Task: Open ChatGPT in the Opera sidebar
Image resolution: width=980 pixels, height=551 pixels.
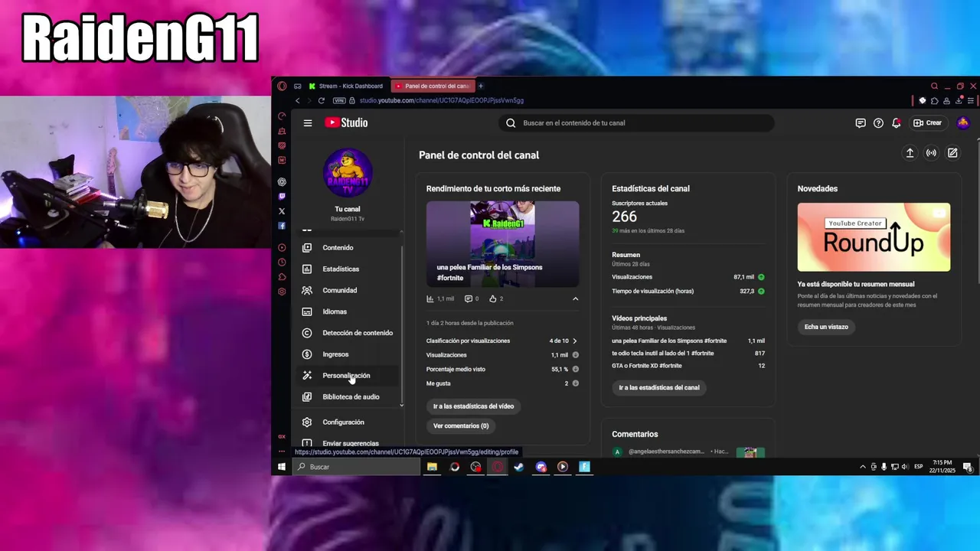Action: click(282, 182)
